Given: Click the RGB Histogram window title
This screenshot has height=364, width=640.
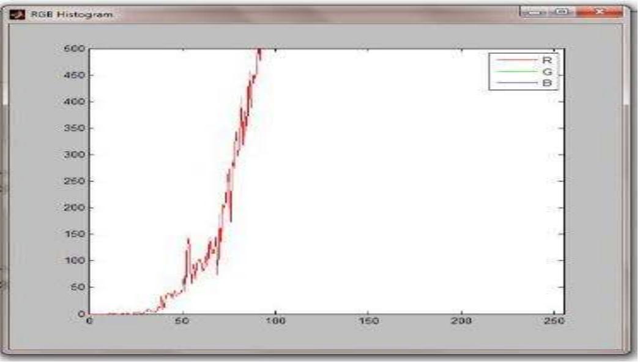Looking at the screenshot, I should pyautogui.click(x=72, y=14).
